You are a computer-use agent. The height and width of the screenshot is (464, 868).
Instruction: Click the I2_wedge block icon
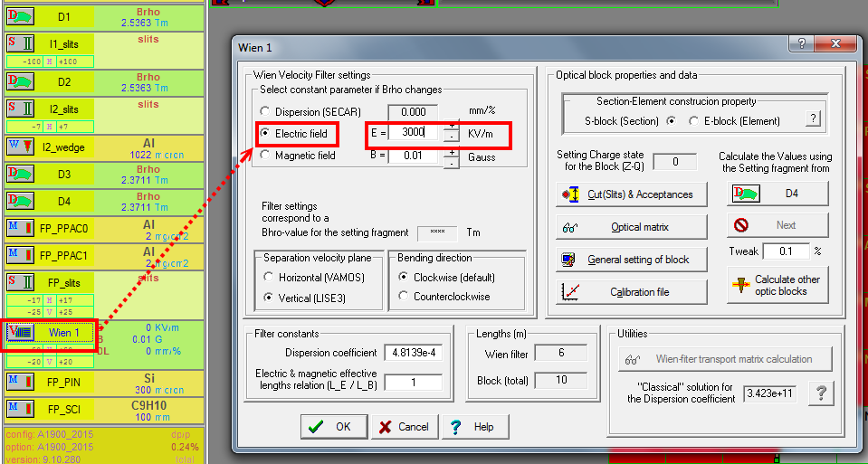[20, 147]
